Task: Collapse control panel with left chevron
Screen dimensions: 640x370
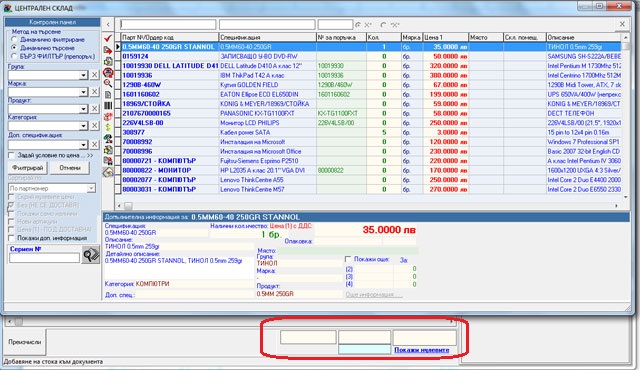Action: tap(108, 24)
